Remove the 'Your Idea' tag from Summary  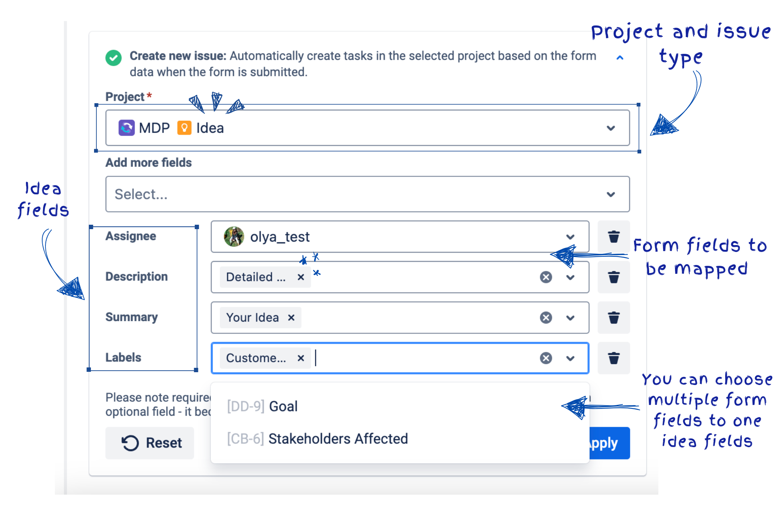pyautogui.click(x=291, y=318)
